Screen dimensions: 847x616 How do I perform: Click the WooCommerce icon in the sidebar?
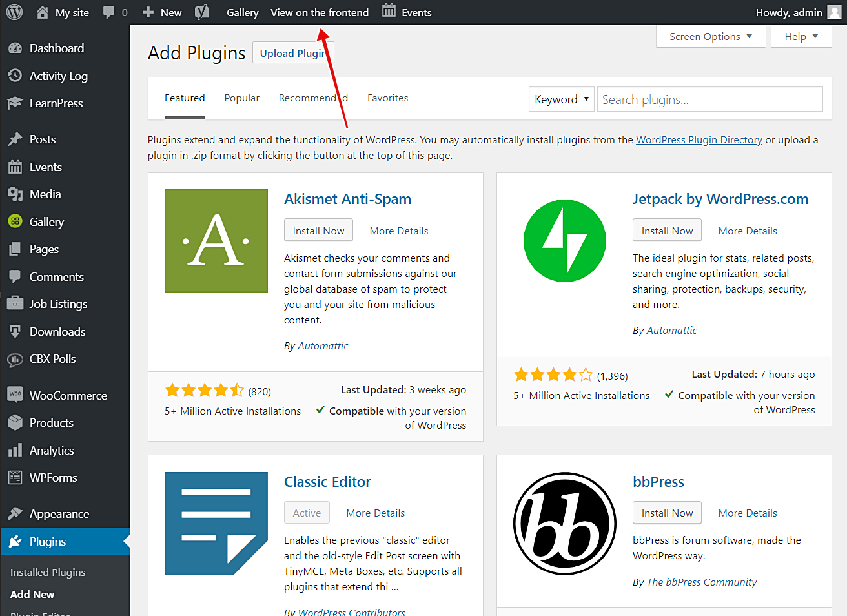15,395
